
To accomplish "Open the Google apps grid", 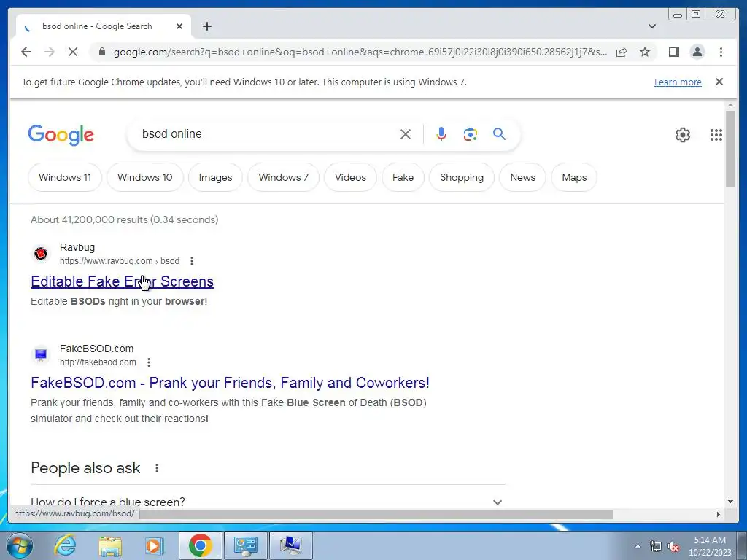I will (x=716, y=135).
